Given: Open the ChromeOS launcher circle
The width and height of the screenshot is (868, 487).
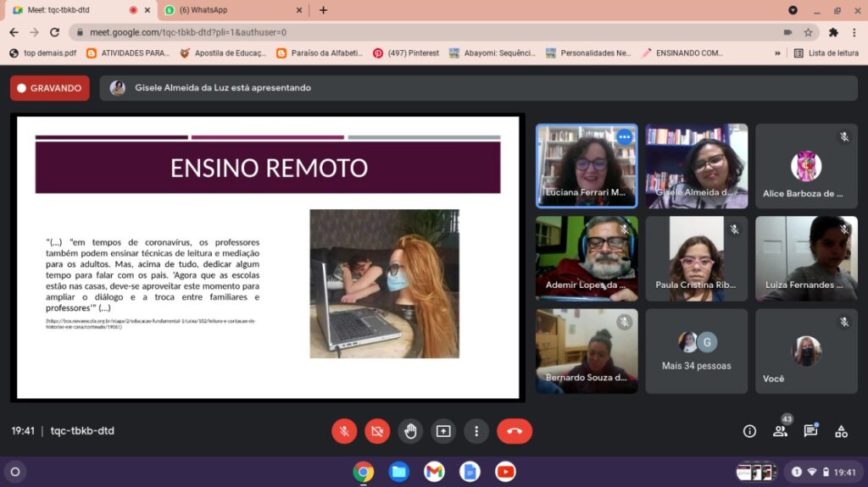Looking at the screenshot, I should pos(15,472).
